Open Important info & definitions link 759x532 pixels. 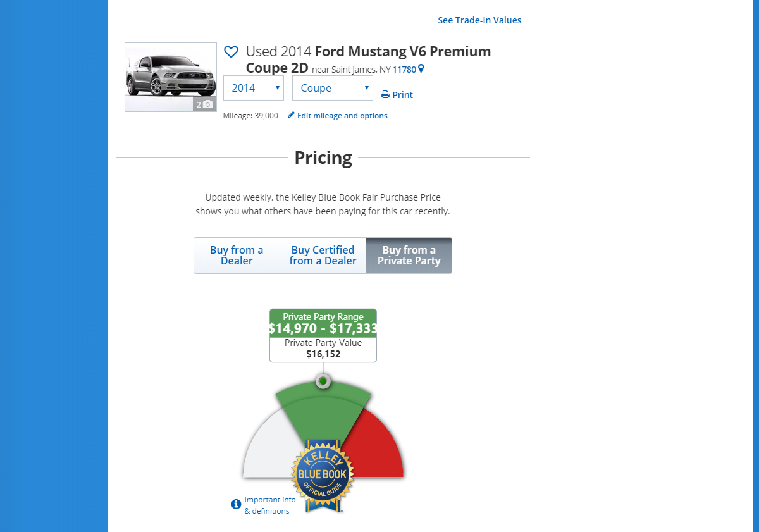coord(270,505)
